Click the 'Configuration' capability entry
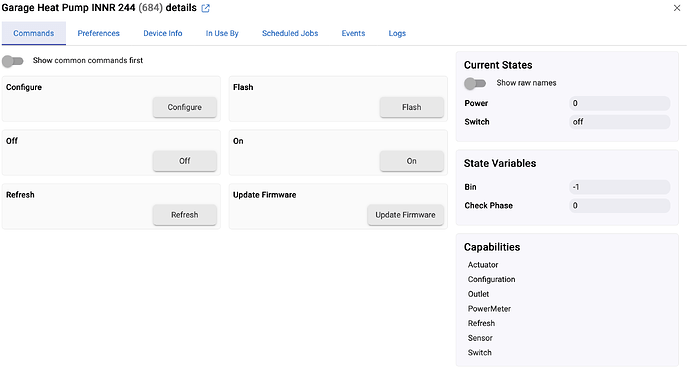This screenshot has height=390, width=689. (491, 279)
